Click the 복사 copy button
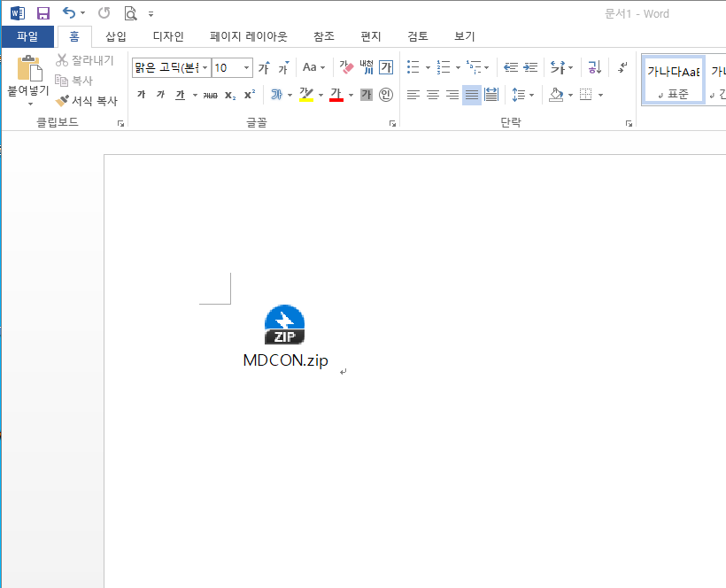 (74, 81)
